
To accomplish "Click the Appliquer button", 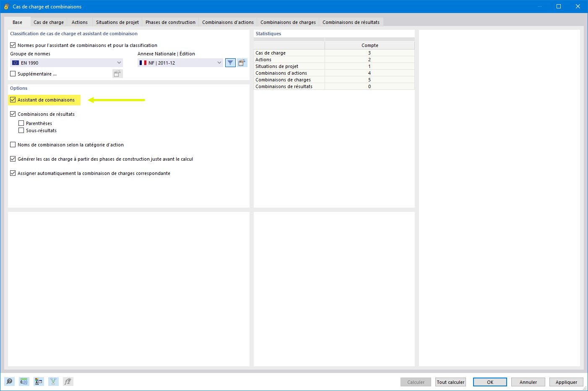I will click(x=566, y=382).
